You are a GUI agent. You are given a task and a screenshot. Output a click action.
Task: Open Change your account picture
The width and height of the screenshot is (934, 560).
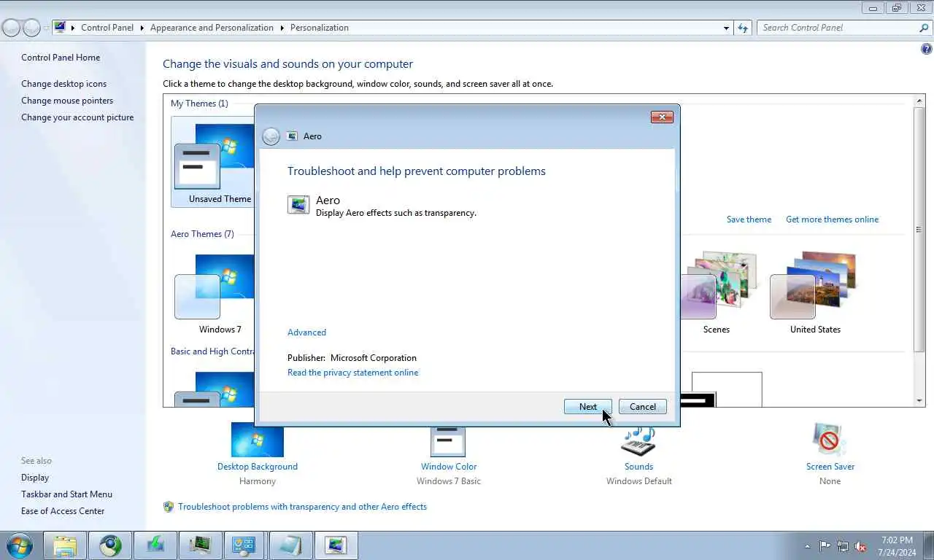pyautogui.click(x=77, y=117)
